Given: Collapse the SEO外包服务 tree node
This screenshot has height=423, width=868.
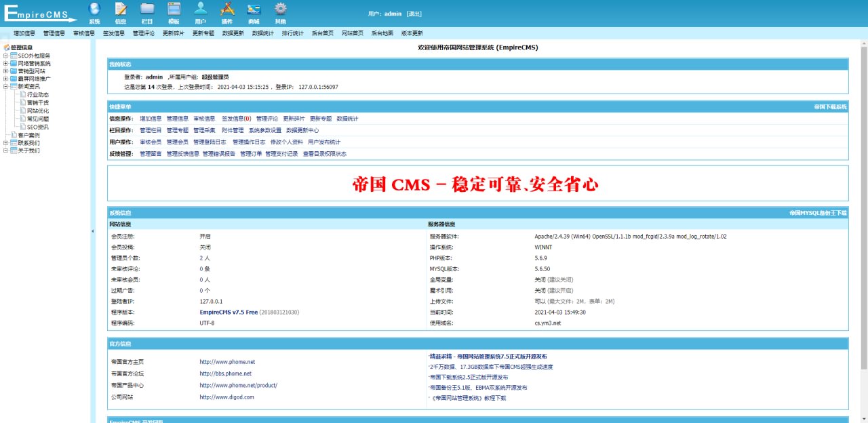Looking at the screenshot, I should coord(5,56).
